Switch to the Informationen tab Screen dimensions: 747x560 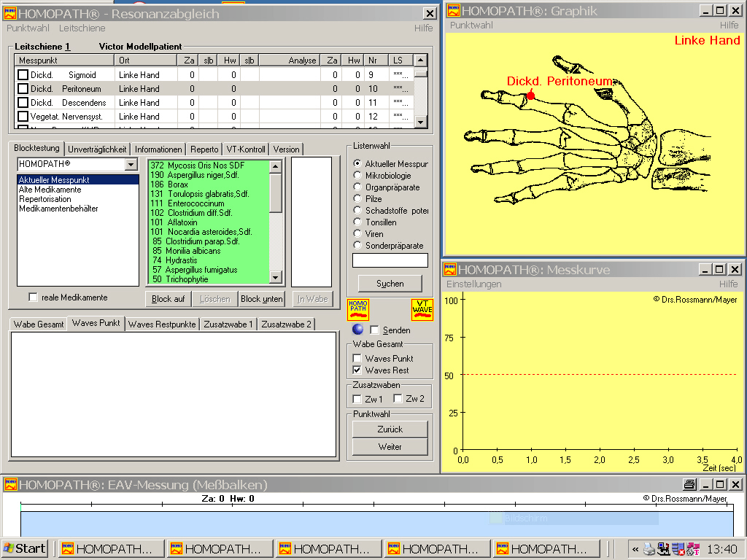158,149
